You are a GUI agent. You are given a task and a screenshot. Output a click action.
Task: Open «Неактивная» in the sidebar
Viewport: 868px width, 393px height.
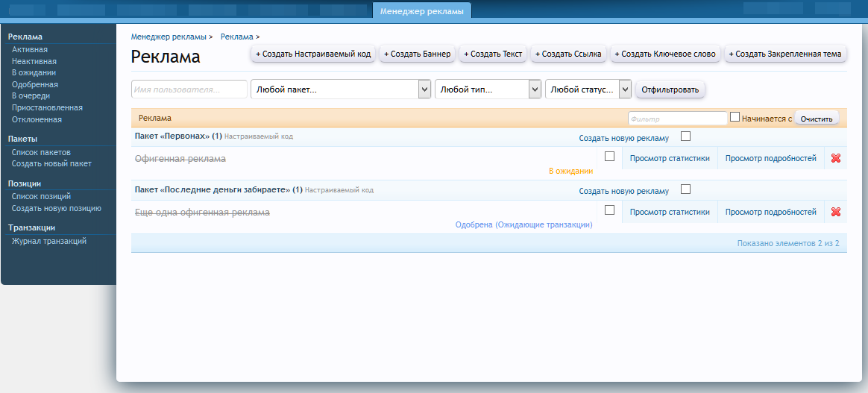coord(34,61)
